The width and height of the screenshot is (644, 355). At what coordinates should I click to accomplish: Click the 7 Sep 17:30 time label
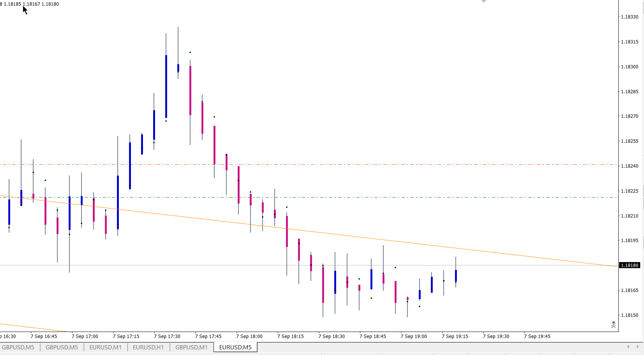(167, 336)
